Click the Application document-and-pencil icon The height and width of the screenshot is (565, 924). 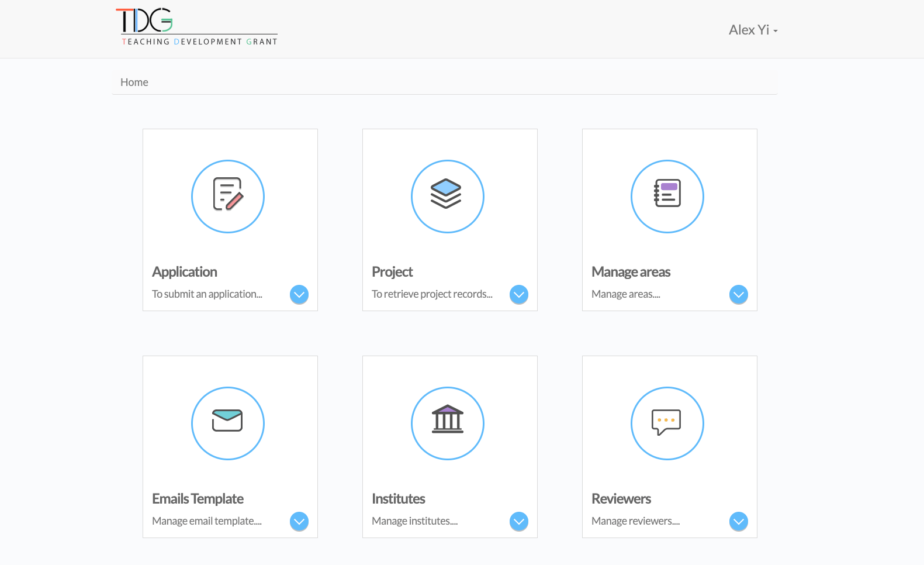[x=228, y=196]
